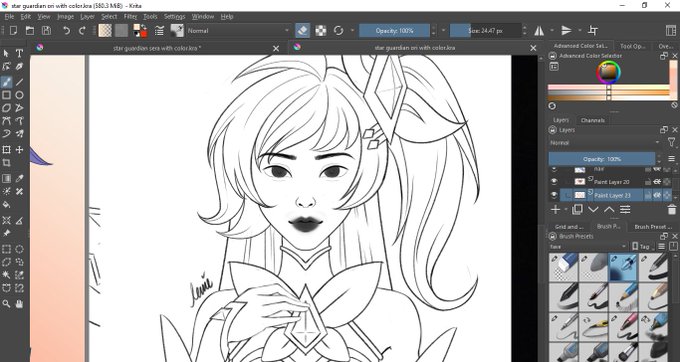680x362 pixels.
Task: Select the Move tool
Action: 20,150
